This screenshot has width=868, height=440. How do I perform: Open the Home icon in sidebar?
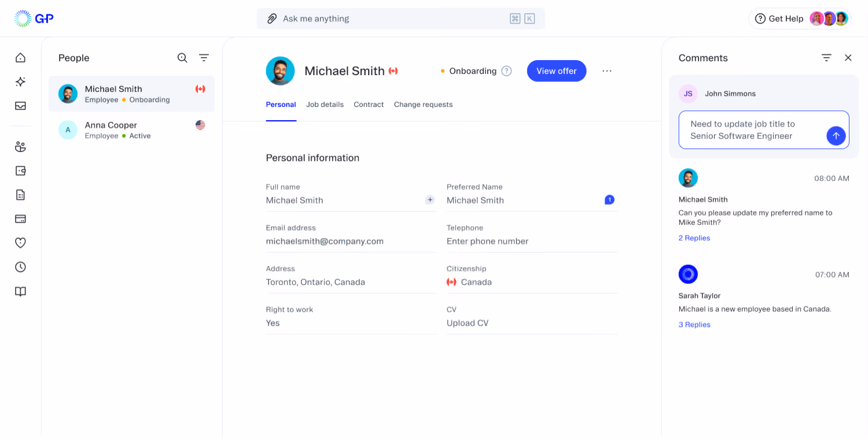click(20, 58)
